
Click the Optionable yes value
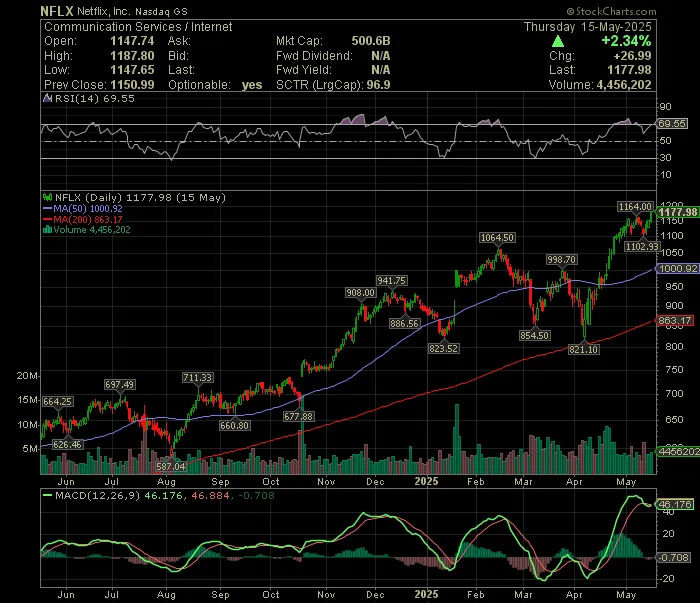click(252, 85)
